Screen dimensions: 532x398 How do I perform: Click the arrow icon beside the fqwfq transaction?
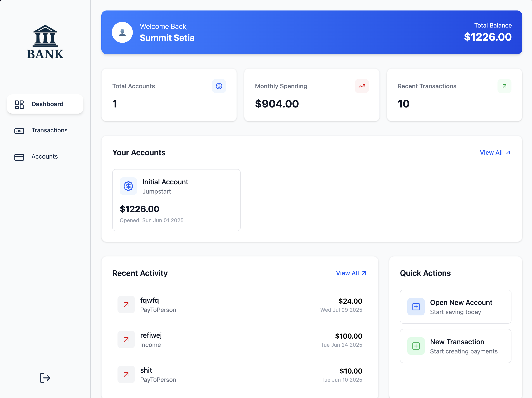[x=126, y=304]
